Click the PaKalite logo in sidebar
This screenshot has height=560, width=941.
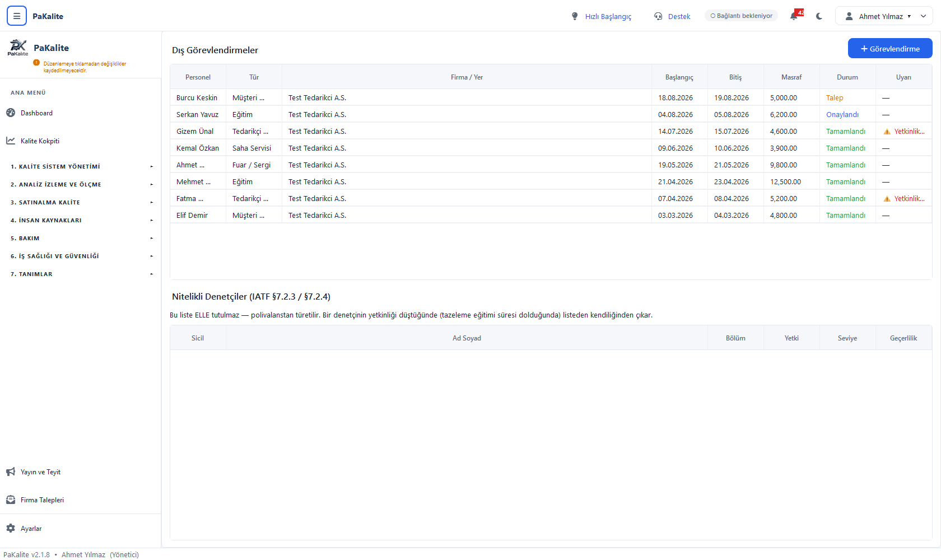(18, 48)
